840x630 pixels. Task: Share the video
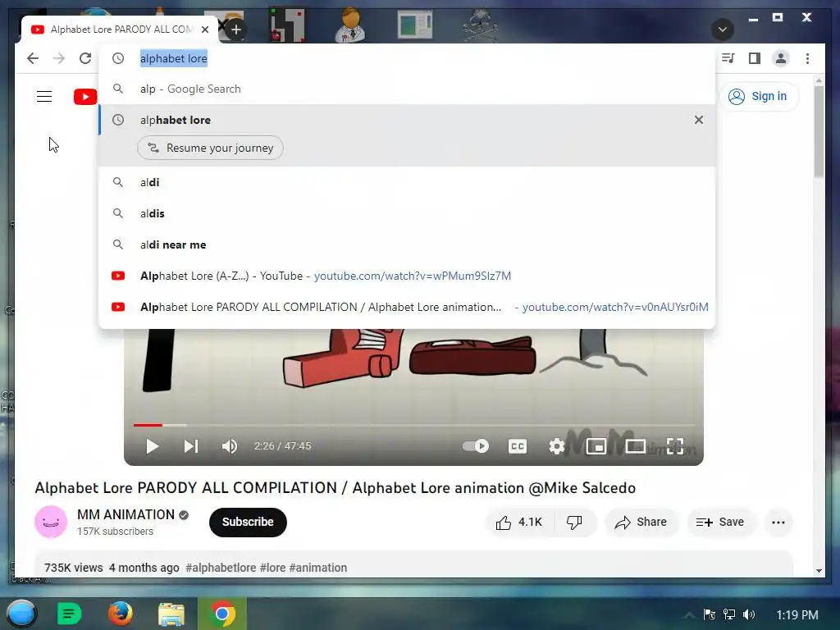point(641,523)
